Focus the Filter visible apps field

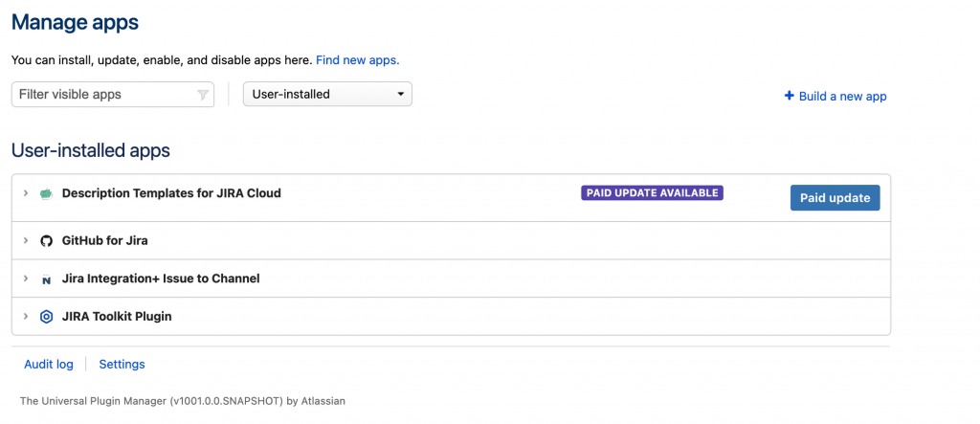[105, 94]
